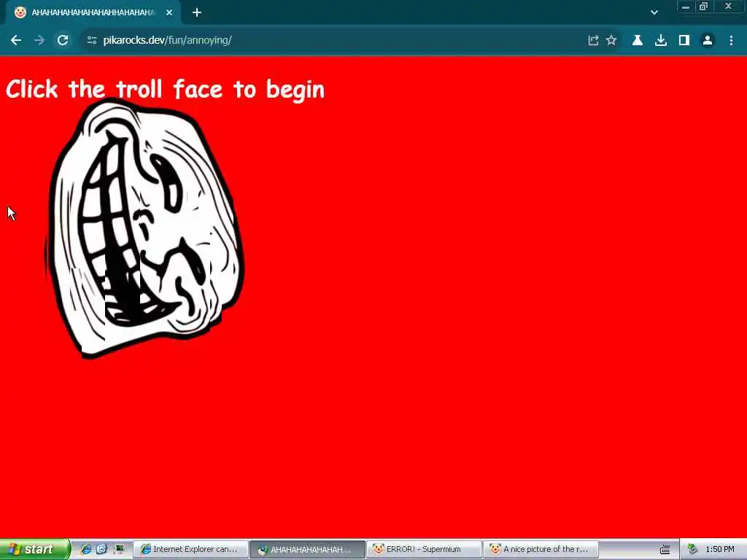Toggle the browser side panel

[684, 41]
